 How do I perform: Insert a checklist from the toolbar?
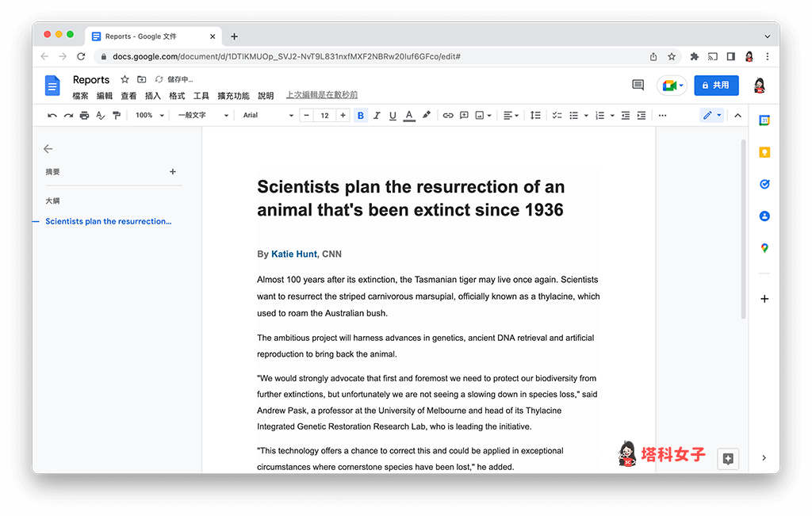click(557, 116)
